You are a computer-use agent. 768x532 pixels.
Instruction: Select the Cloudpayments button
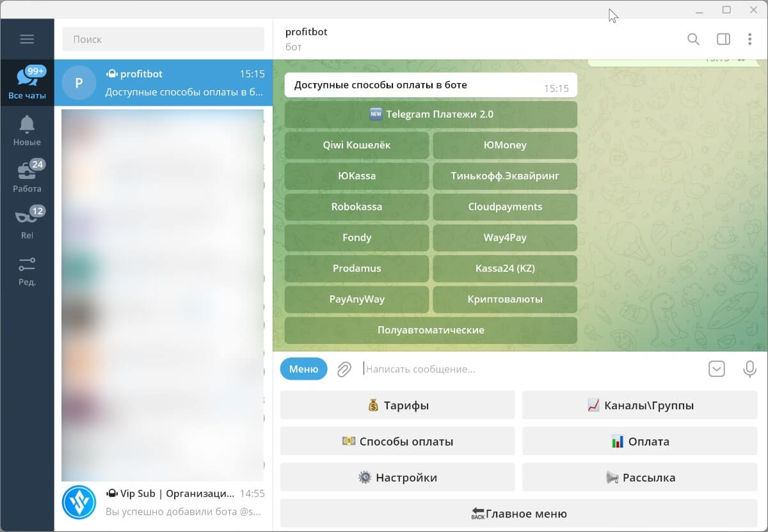coord(505,207)
